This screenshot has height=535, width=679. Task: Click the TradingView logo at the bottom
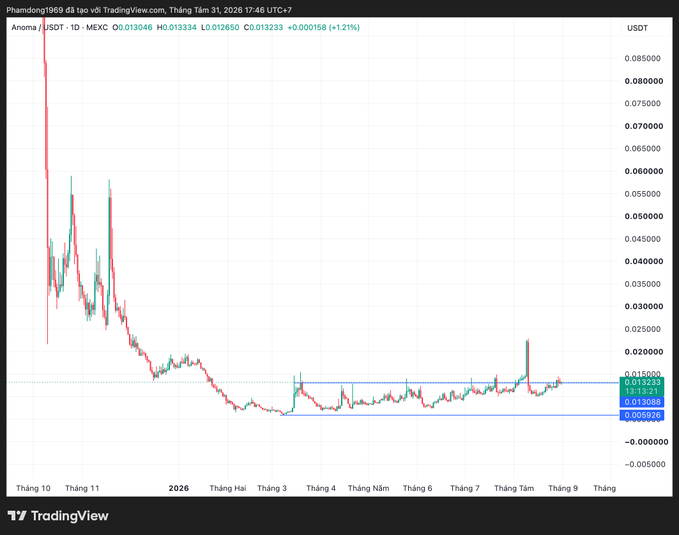tap(58, 516)
